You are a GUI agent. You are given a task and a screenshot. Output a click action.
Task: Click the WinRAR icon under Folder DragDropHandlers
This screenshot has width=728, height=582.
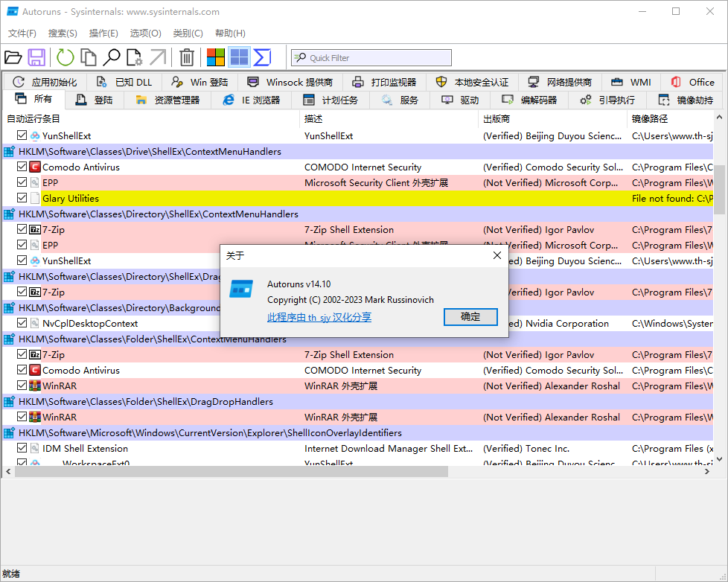[x=35, y=417]
